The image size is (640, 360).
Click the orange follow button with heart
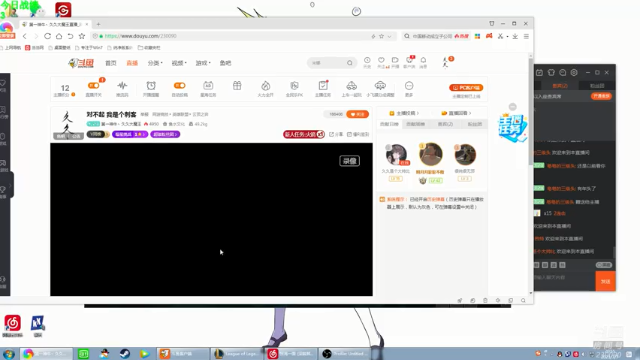pyautogui.click(x=358, y=114)
